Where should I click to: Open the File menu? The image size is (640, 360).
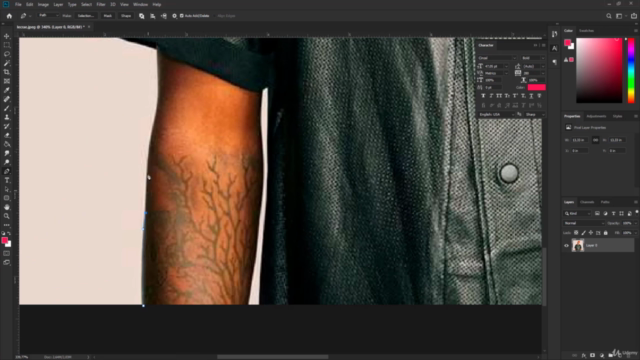18,4
